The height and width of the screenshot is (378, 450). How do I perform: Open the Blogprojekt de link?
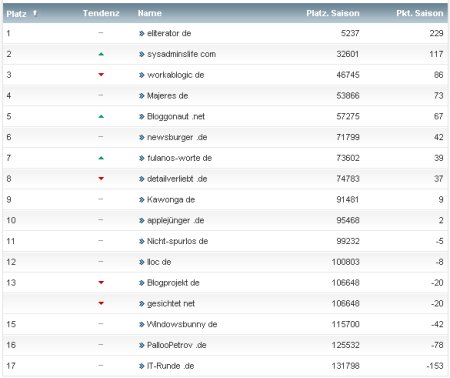click(173, 283)
